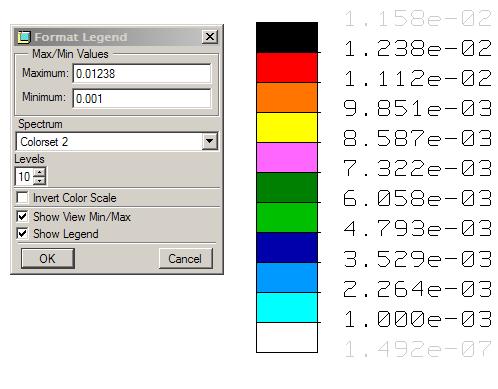The image size is (498, 389).
Task: Click the Format Legend title bar text
Action: pos(81,37)
